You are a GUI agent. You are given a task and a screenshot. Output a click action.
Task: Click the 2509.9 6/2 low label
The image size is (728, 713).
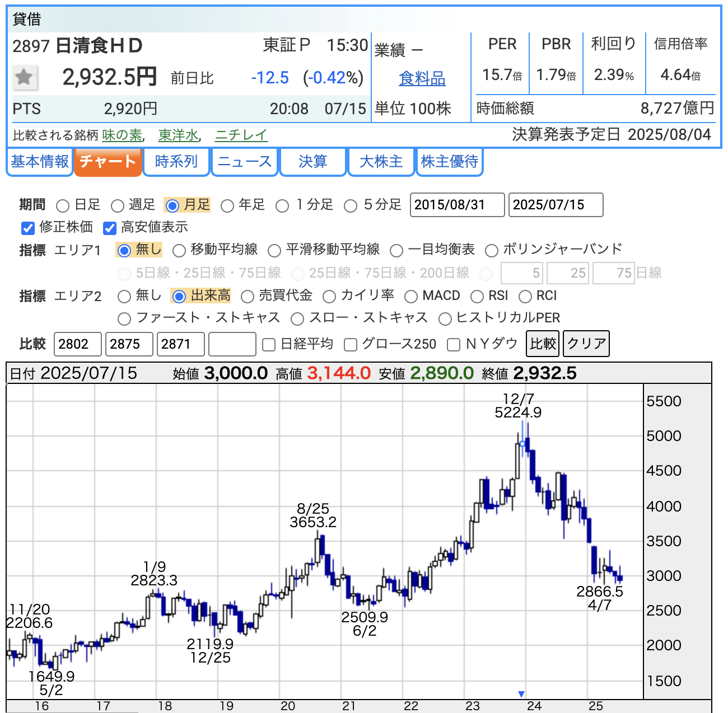click(365, 624)
